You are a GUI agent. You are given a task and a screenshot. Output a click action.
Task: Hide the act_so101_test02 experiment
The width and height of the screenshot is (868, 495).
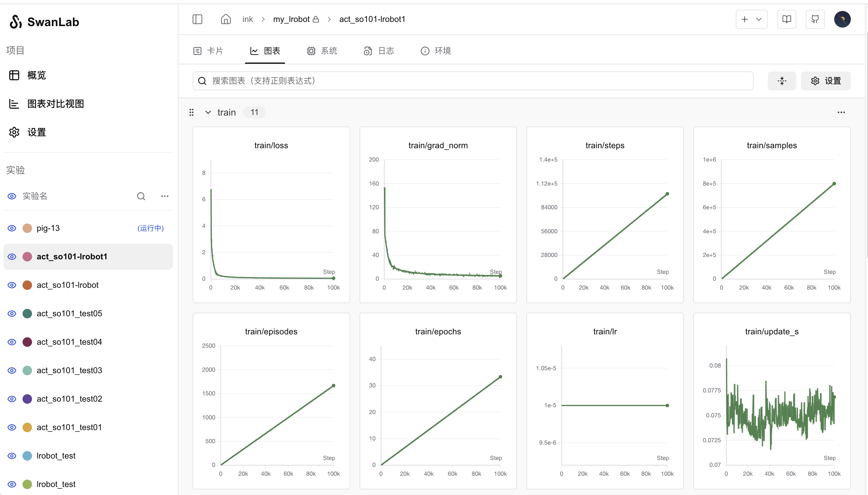pyautogui.click(x=12, y=399)
